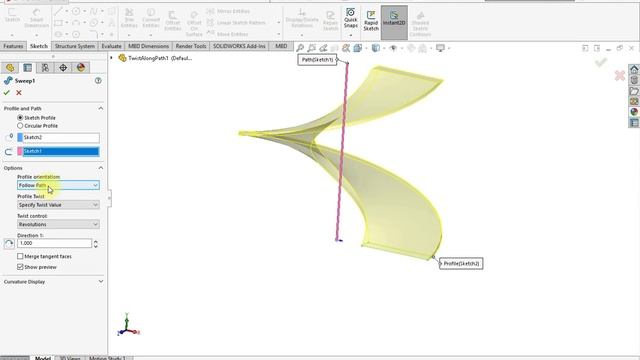The height and width of the screenshot is (360, 640).
Task: Click the SOLIDWORKS Resources home icon in task pane
Action: tap(634, 69)
